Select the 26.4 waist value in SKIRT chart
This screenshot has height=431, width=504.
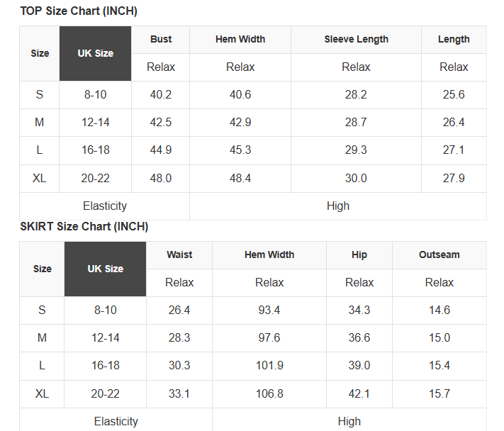[x=179, y=310]
